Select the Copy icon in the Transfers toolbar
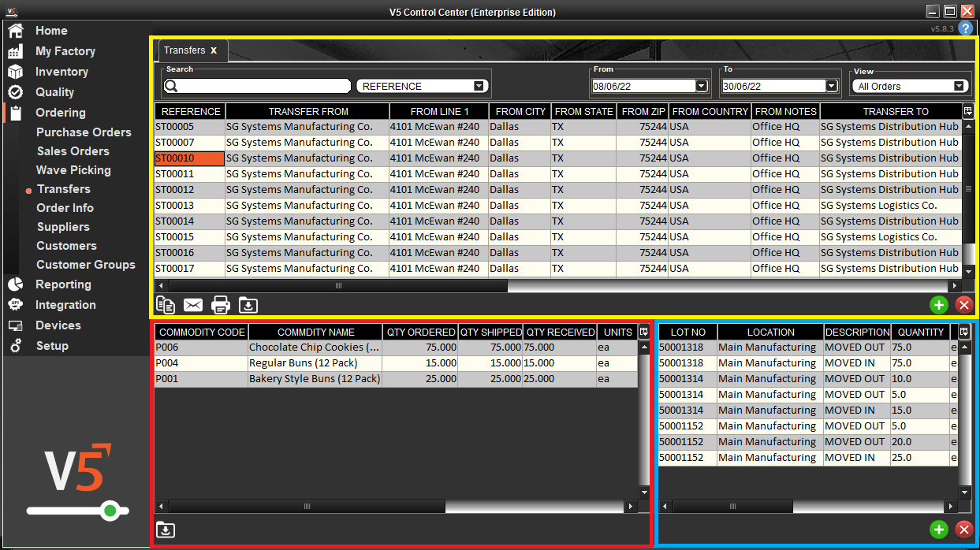The width and height of the screenshot is (980, 550). coord(166,305)
